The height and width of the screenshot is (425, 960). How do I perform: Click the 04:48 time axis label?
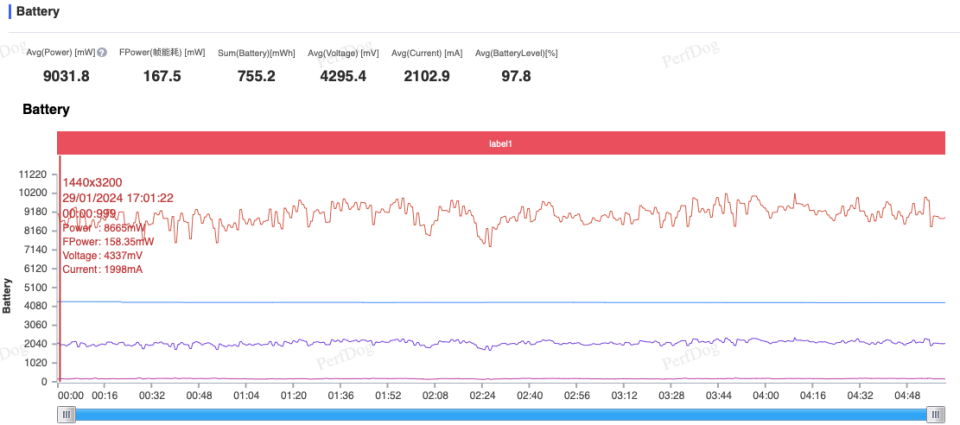pos(907,396)
